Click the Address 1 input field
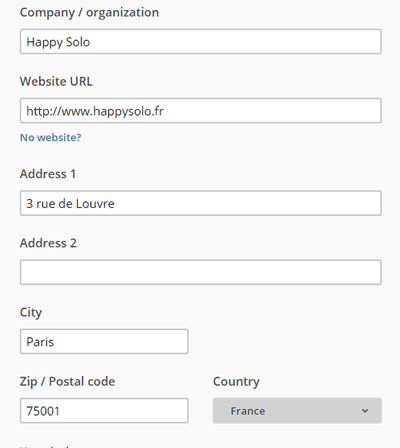Screen dimensions: 400x448 (201, 203)
